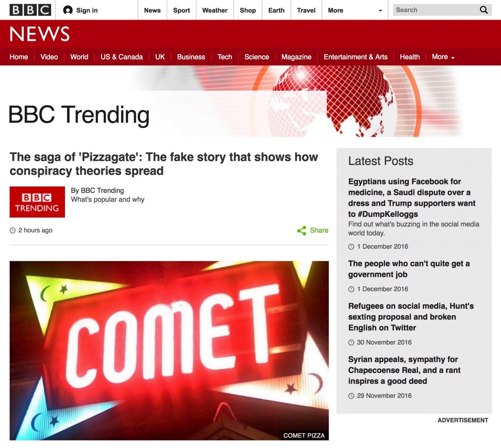
Task: Click the BBC Trending red logo
Action: (x=37, y=202)
